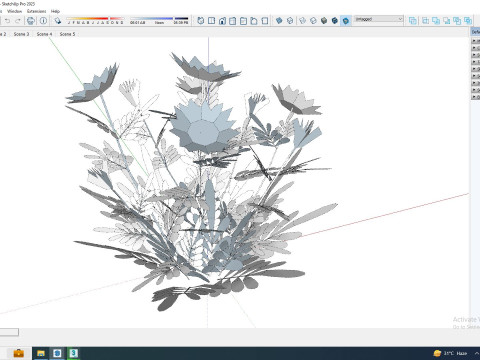
Task: Click the Print icon
Action: [x=31, y=21]
